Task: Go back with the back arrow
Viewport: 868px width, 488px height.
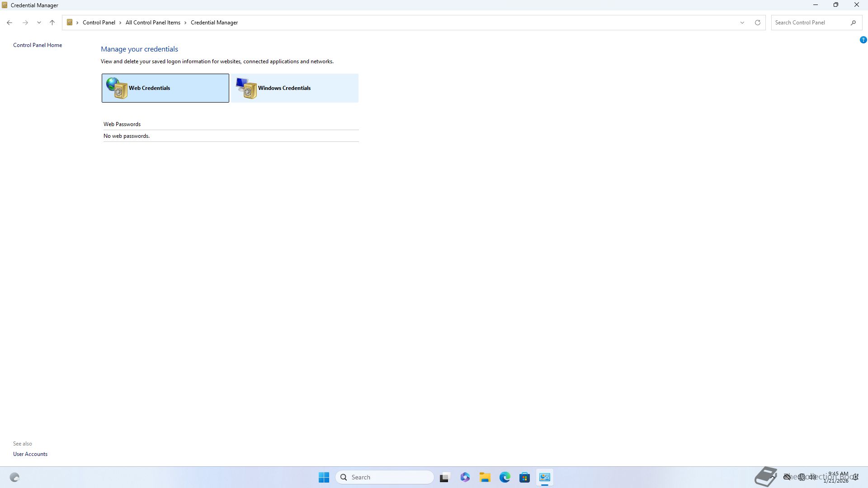Action: [9, 23]
